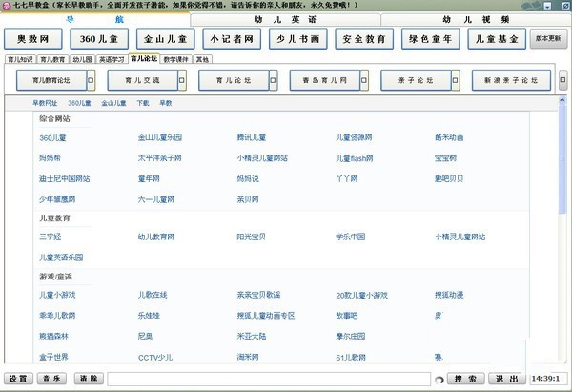Open the 搜狐儿童动画专区 link
The height and width of the screenshot is (392, 572).
266,316
